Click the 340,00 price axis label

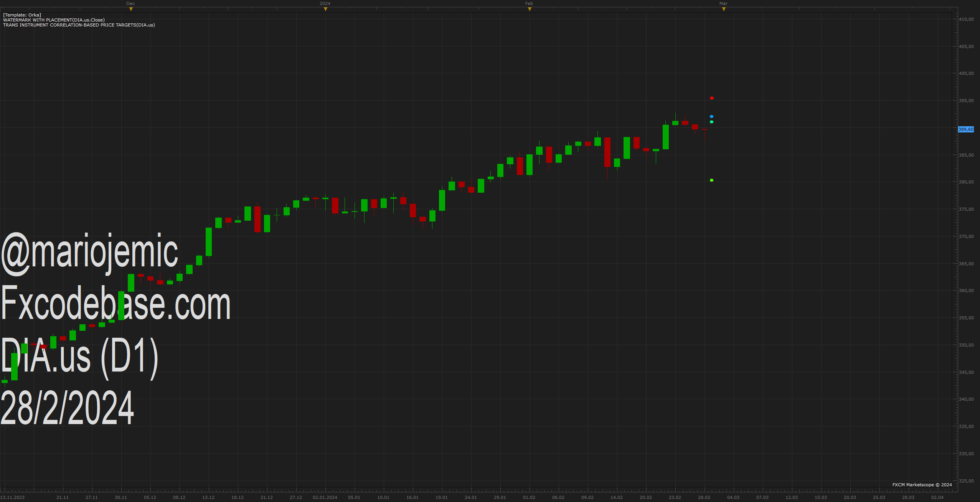coord(966,399)
